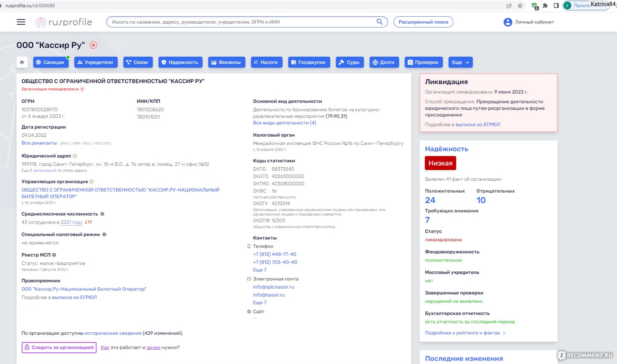Call phone +7 (812) 448-77-40
The width and height of the screenshot is (617, 364).
275,254
